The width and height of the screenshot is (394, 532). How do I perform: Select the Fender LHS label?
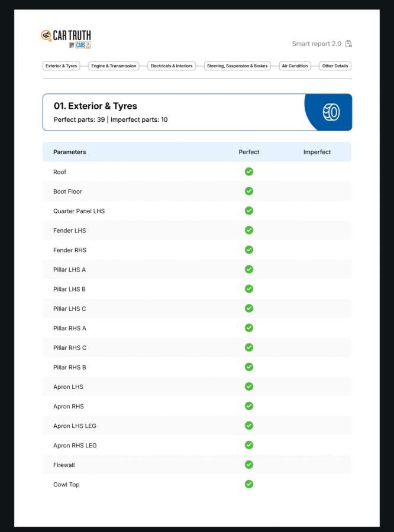[70, 231]
